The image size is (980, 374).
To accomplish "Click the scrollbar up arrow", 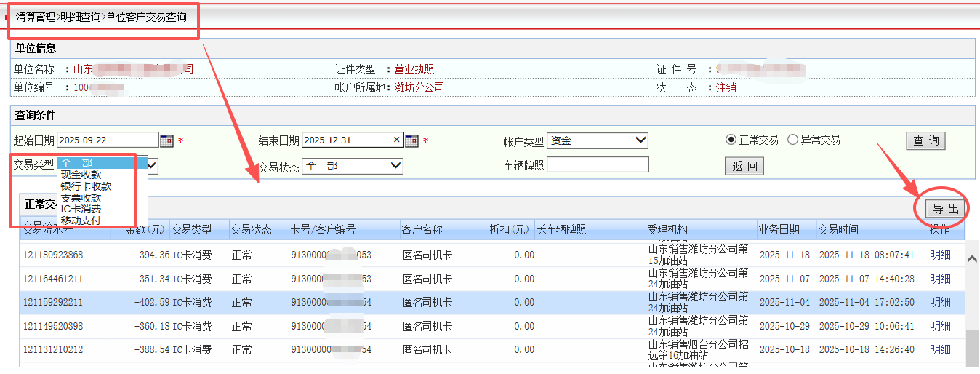I will pyautogui.click(x=971, y=258).
